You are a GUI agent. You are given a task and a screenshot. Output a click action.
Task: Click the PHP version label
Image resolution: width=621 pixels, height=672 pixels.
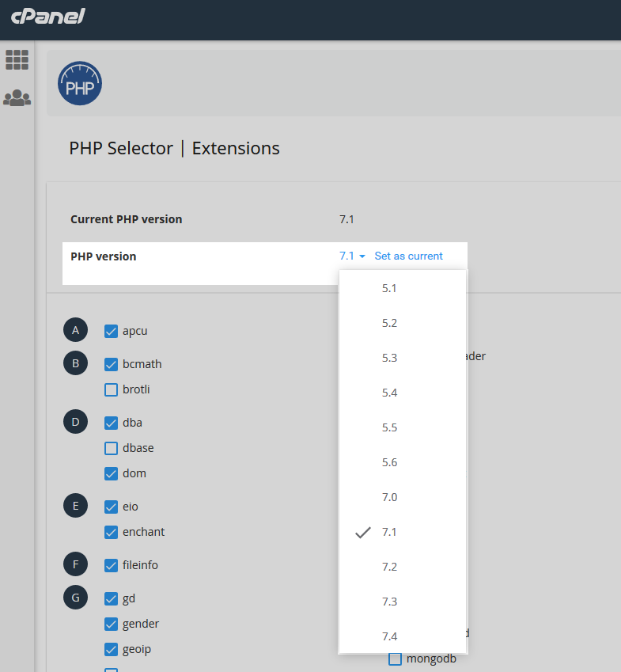pos(103,256)
